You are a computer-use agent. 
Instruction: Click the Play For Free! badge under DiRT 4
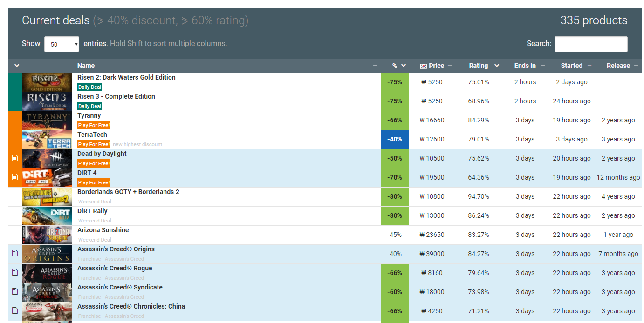[94, 182]
